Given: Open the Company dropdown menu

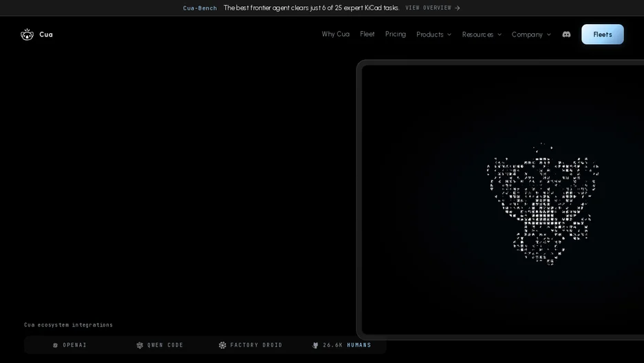Looking at the screenshot, I should [531, 34].
